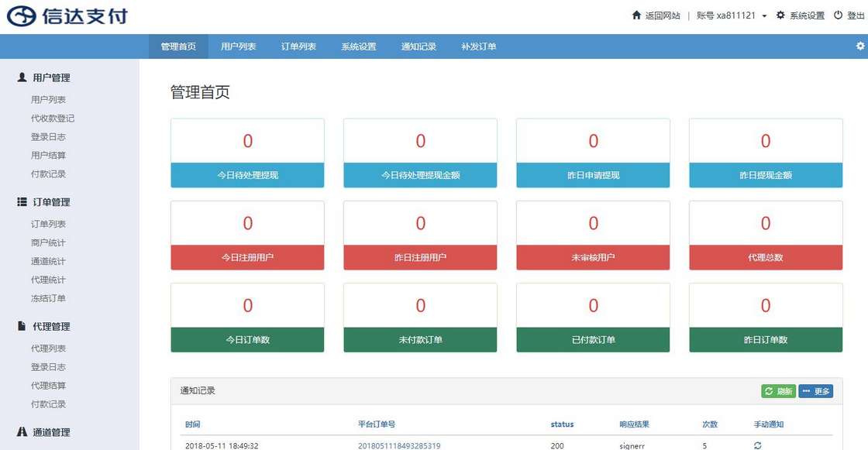The height and width of the screenshot is (450, 868).
Task: Open 商户统计 in the sidebar
Action: coord(48,242)
